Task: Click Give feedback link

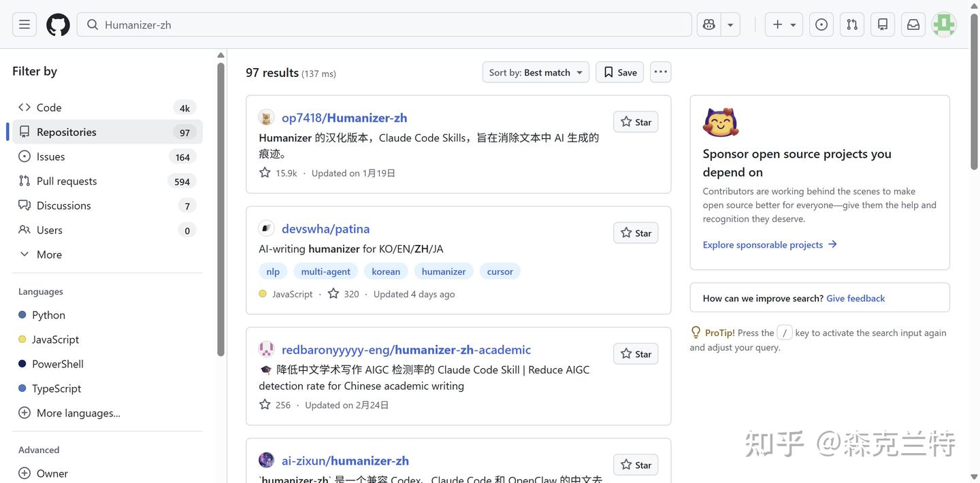Action: tap(855, 298)
